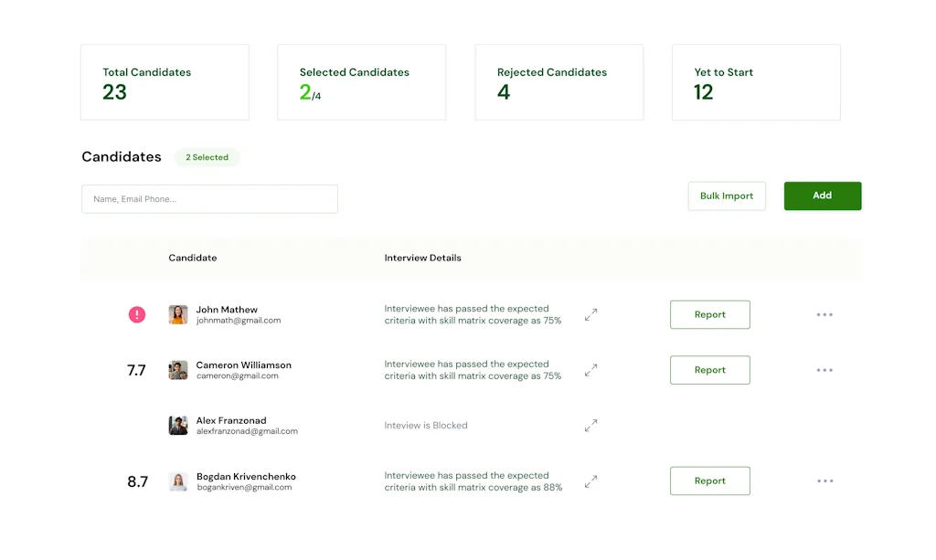Viewport: 936px width, 560px height.
Task: Open more options menu for Cameron Williamson
Action: [824, 370]
